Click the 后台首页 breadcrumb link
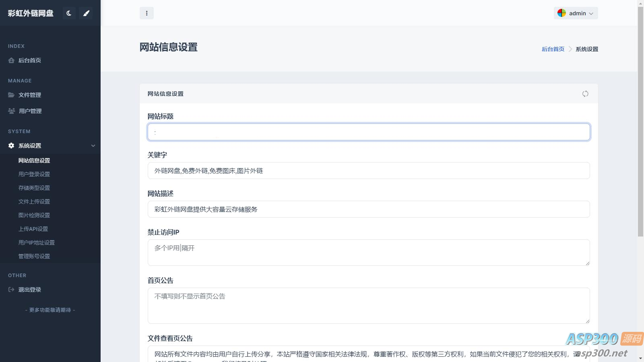Screen dimensions: 644x362 click(x=553, y=49)
